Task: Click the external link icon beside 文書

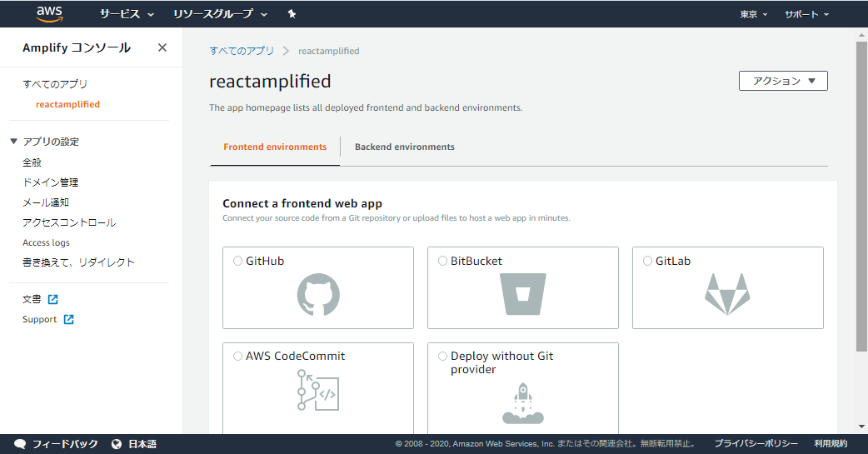Action: (x=53, y=300)
